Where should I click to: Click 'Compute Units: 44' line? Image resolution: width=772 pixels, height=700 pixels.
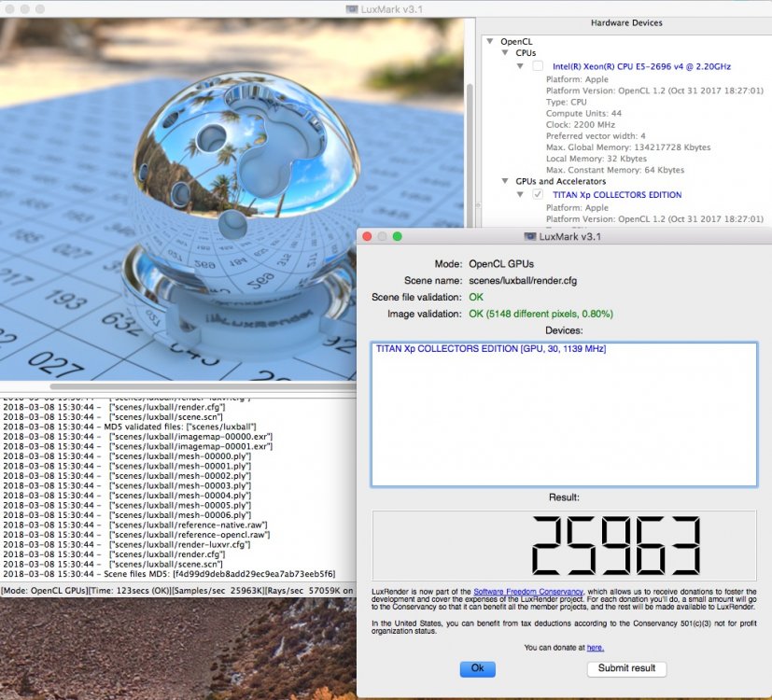(x=584, y=114)
